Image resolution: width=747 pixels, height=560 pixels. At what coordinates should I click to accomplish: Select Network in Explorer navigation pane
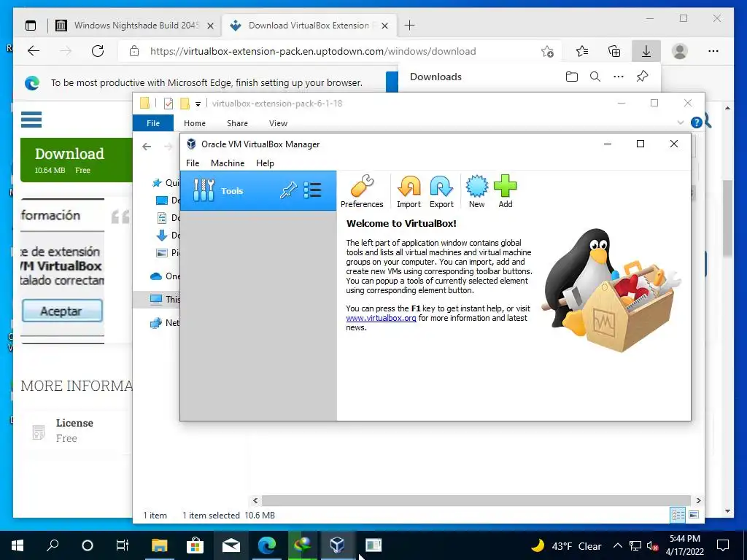165,323
